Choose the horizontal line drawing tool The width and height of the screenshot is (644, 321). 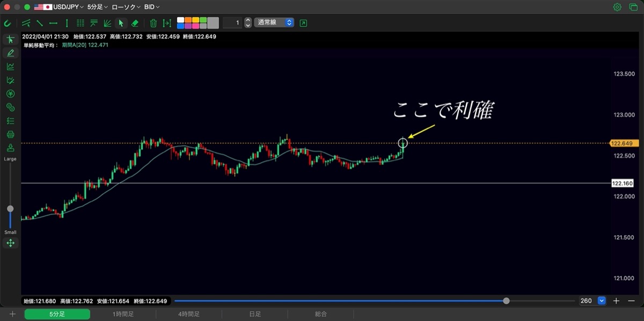point(53,23)
